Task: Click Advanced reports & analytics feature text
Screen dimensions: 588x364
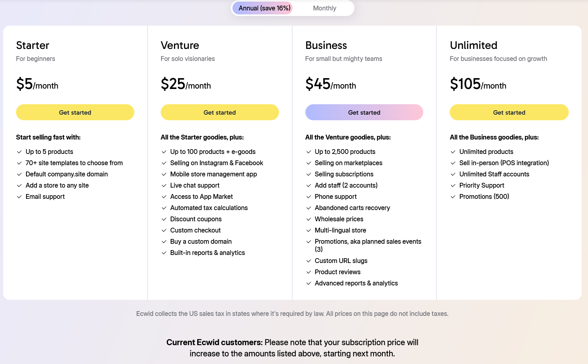Action: [356, 283]
